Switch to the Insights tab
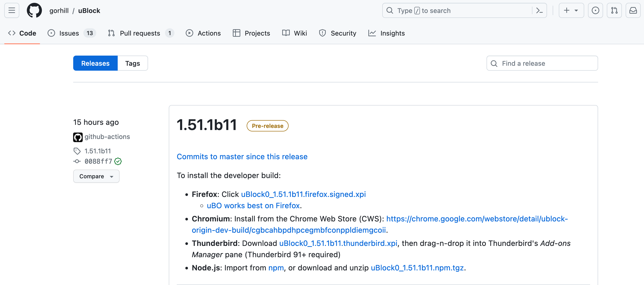 pyautogui.click(x=386, y=33)
